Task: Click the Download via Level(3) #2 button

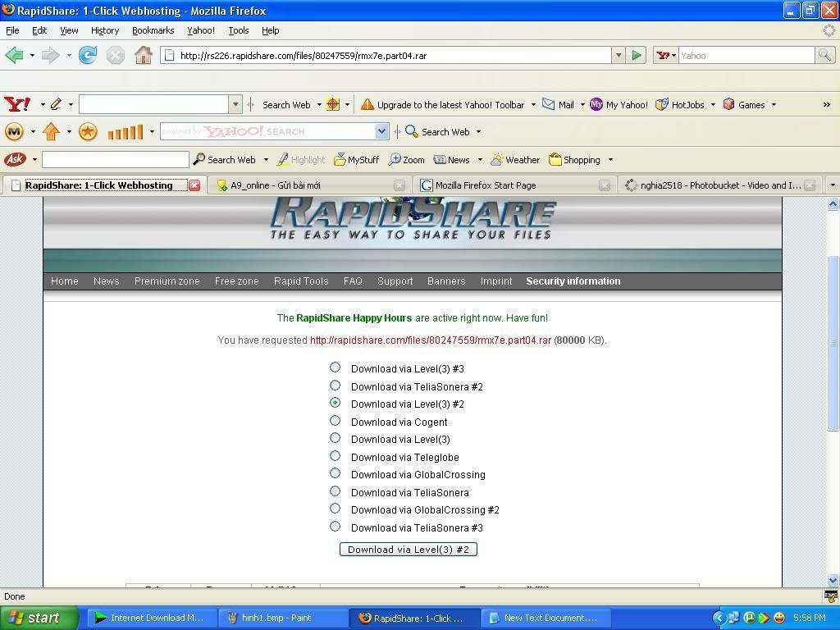Action: (409, 549)
